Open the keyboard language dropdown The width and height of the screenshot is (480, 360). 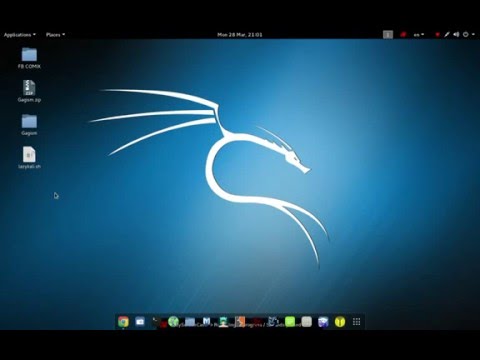click(419, 35)
